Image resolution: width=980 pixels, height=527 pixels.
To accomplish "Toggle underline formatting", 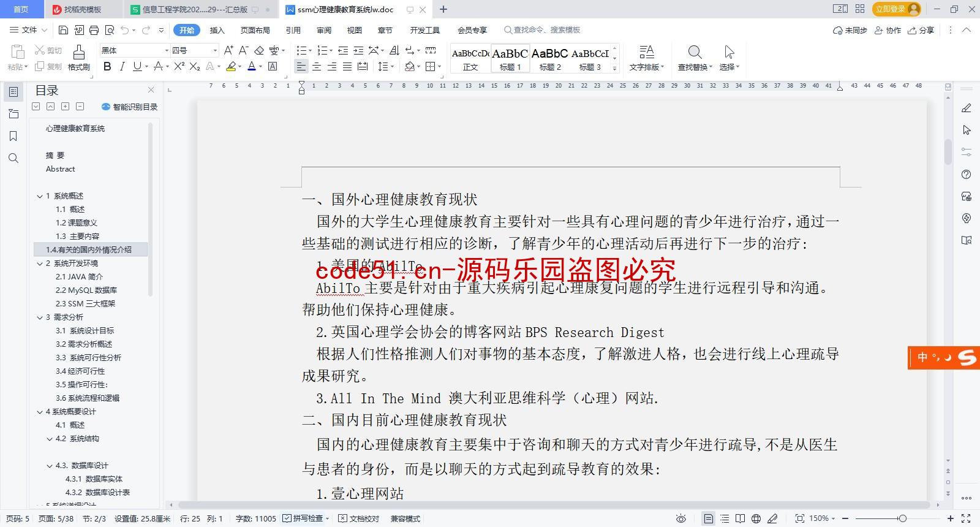I will [x=137, y=66].
